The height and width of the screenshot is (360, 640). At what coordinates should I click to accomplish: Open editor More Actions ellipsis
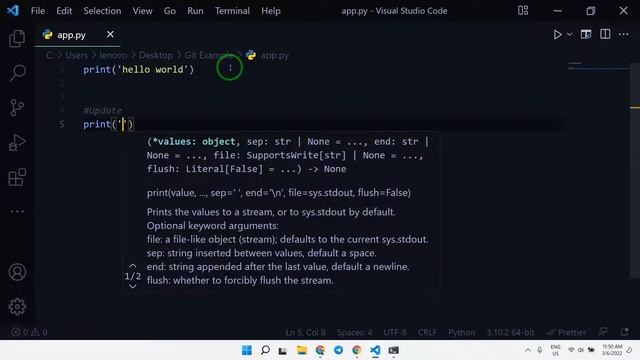coord(624,34)
